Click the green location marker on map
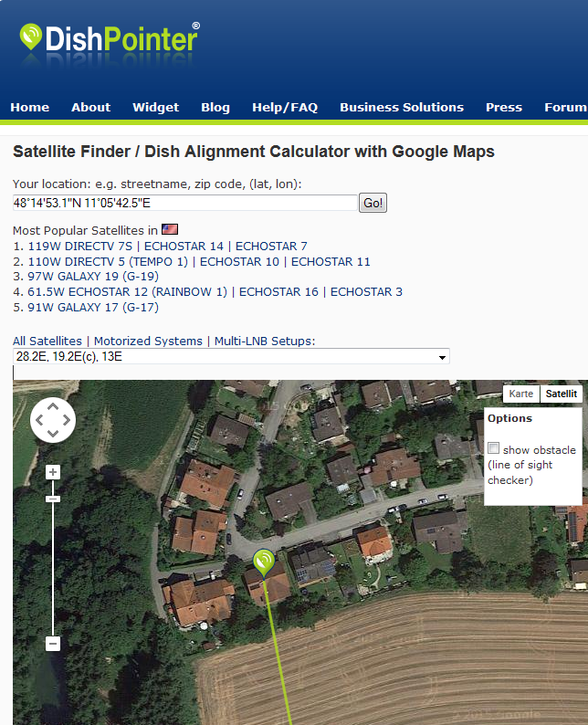The height and width of the screenshot is (725, 588). [264, 562]
